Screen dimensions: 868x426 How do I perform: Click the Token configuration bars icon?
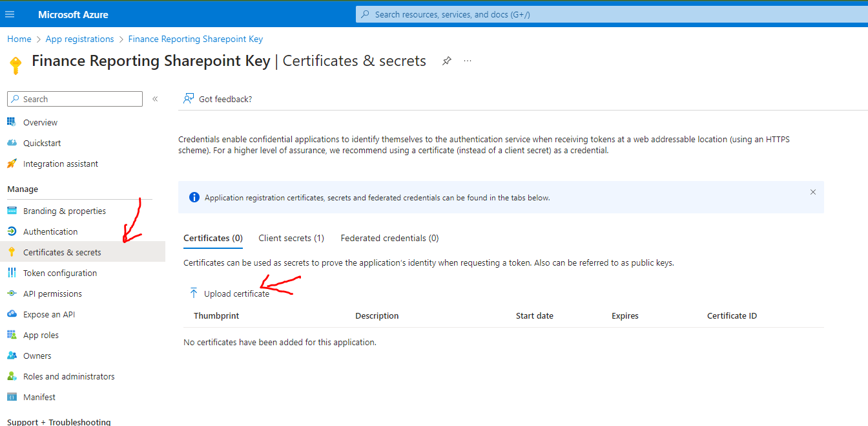(x=12, y=273)
